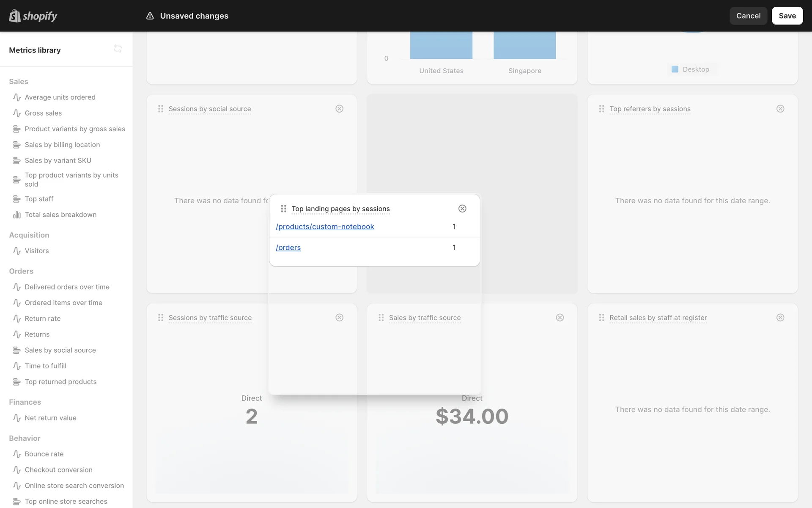Click the Metrics library refresh icon

118,49
